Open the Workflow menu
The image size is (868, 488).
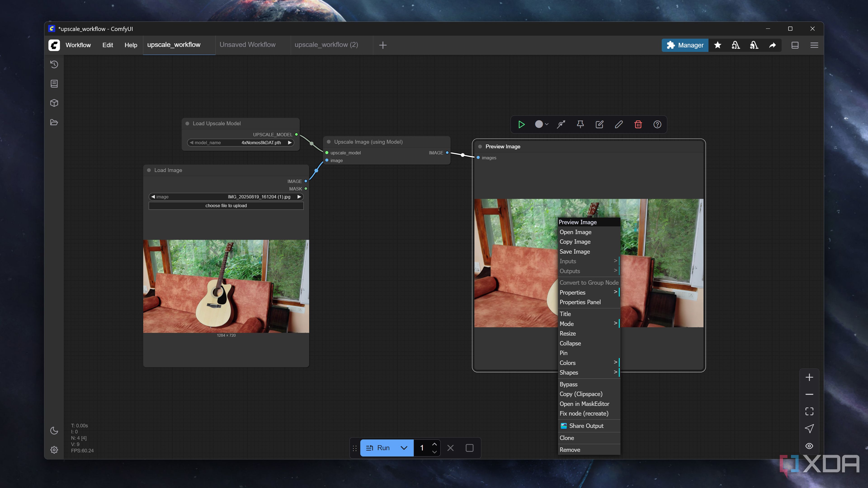point(78,45)
